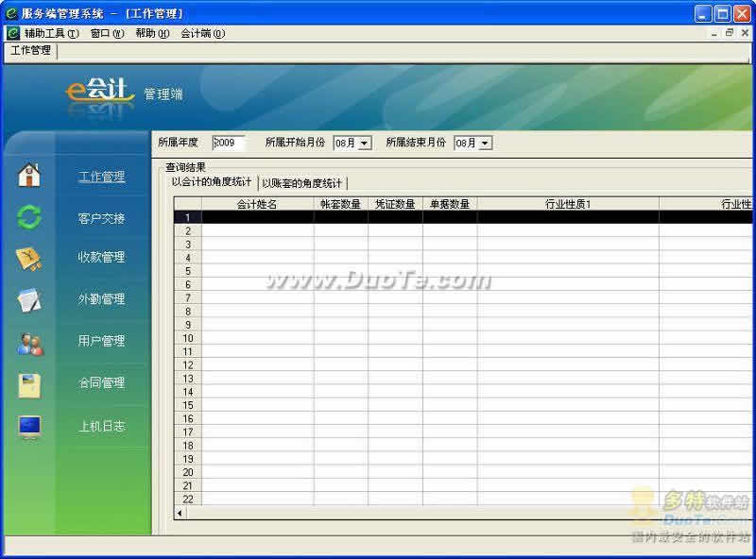Click the monitor icon for 上机日志
This screenshot has height=559, width=756.
(x=30, y=428)
